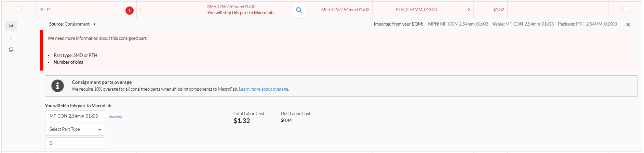Select the info icon in left sidebar
Image resolution: width=644 pixels, height=153 pixels.
pos(11,38)
